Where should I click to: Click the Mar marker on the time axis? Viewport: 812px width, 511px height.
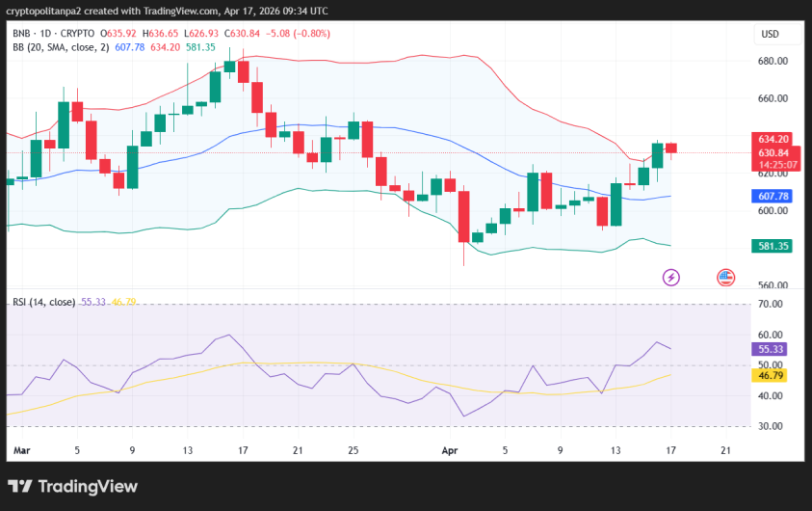pos(22,450)
